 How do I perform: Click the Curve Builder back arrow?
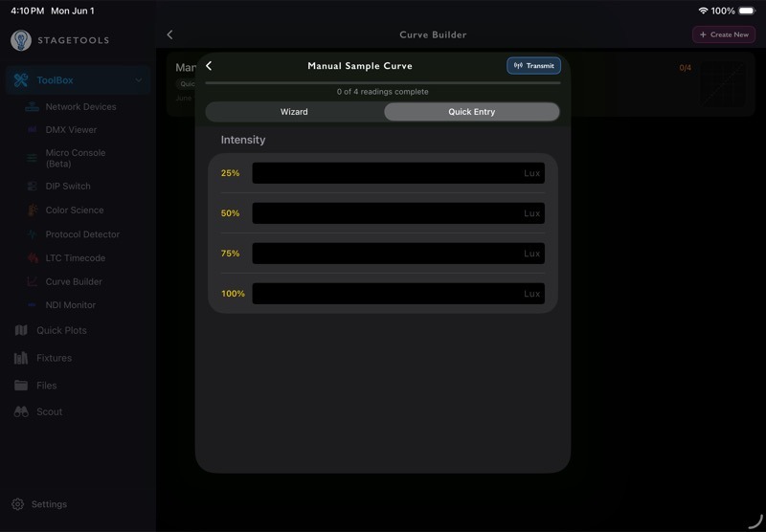(x=170, y=34)
